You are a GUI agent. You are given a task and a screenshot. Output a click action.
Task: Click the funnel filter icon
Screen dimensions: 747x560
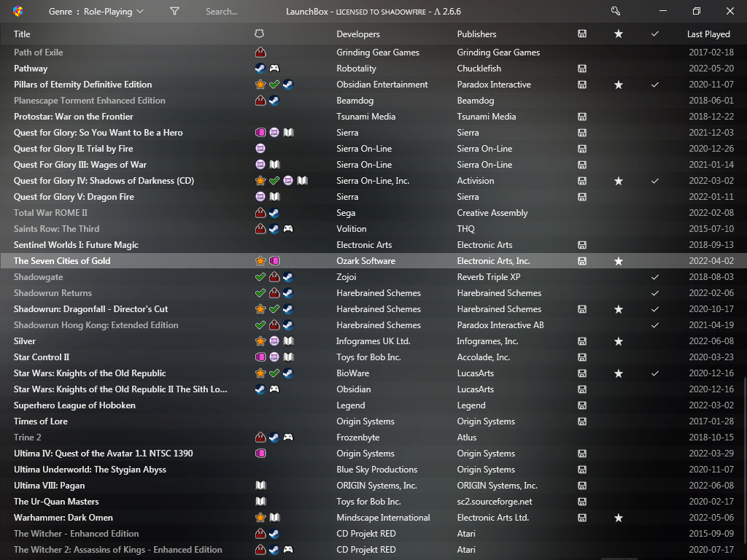point(174,11)
